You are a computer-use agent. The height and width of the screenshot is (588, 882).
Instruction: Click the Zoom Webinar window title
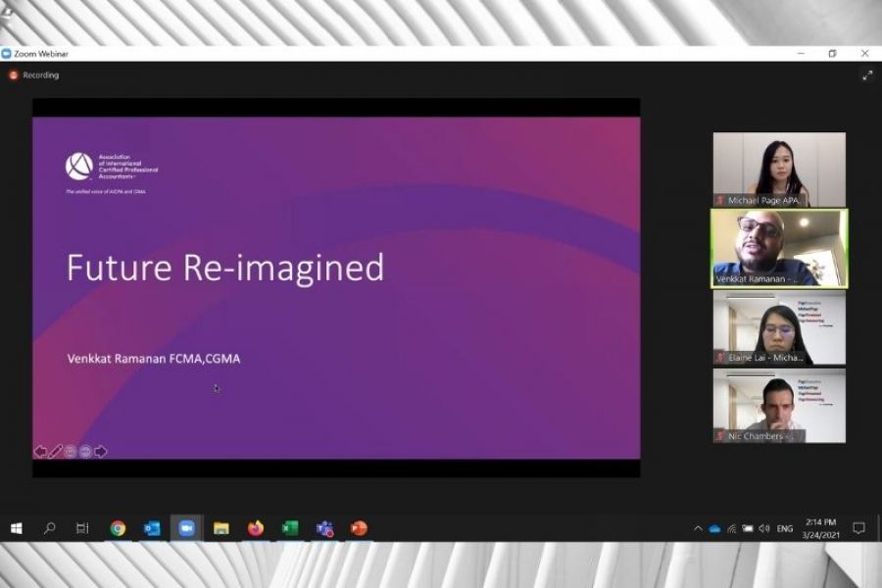[40, 54]
